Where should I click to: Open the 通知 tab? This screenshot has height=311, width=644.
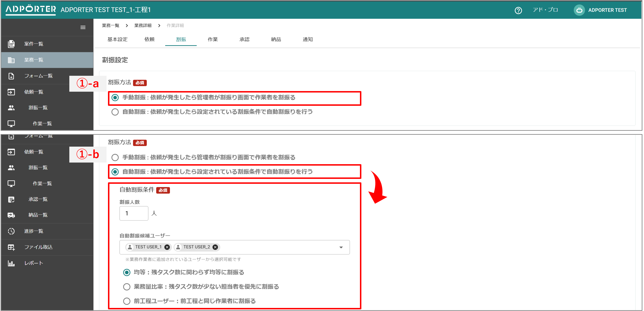pos(308,39)
